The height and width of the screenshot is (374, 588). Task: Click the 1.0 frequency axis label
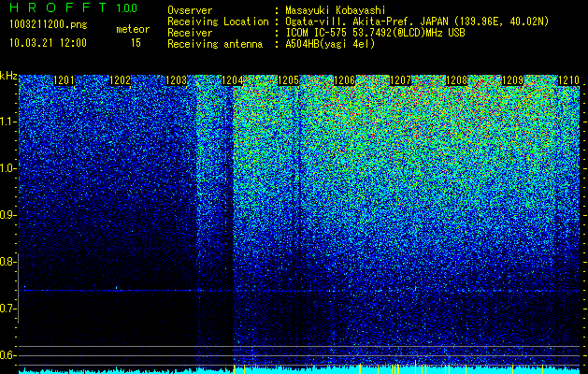[8, 169]
